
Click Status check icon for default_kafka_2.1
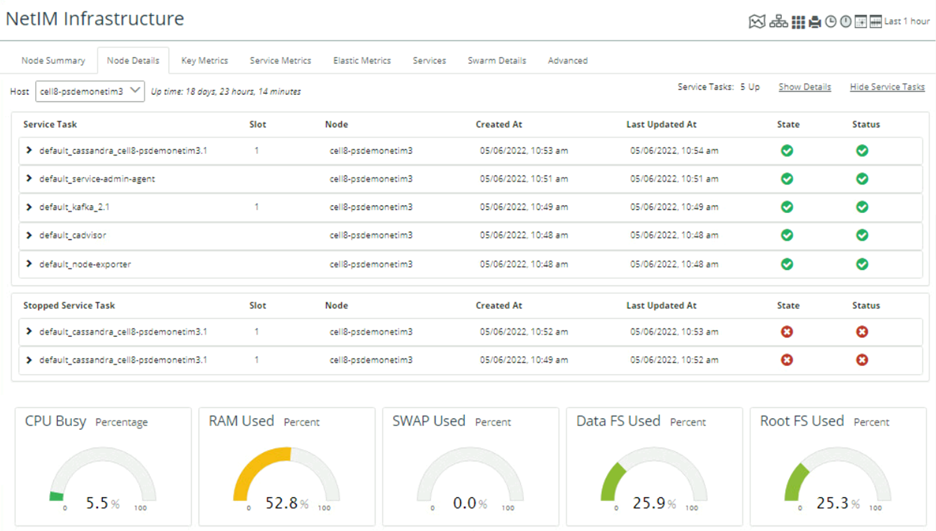click(x=861, y=207)
